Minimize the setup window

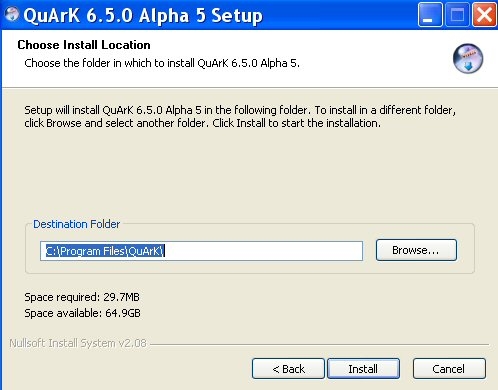[430, 15]
